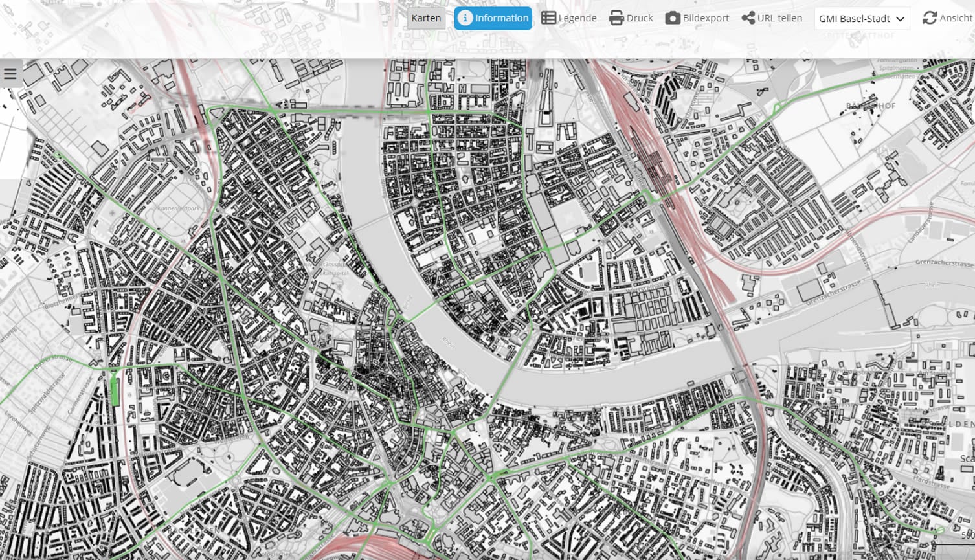This screenshot has height=560, width=975.
Task: Click the Ansicht refresh arrows icon
Action: (930, 18)
